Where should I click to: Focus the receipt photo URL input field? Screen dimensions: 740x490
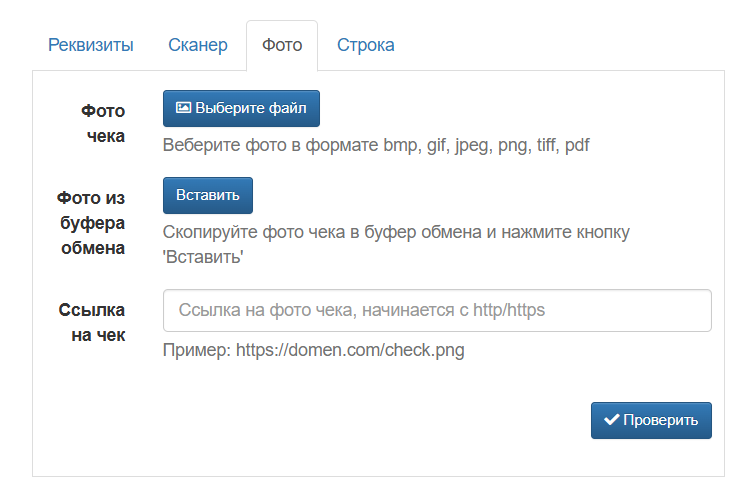point(437,310)
